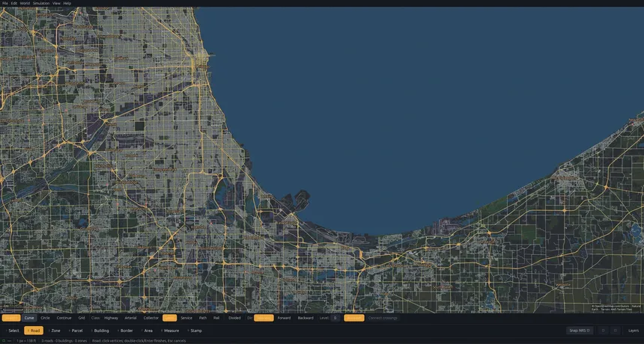
Task: Switch to the Select tool
Action: point(12,331)
